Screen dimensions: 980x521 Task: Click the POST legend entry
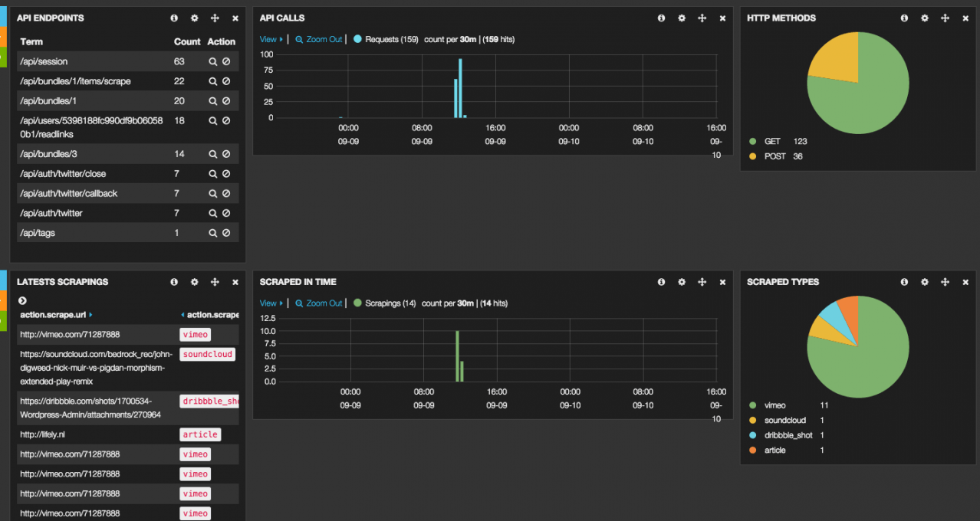coord(776,156)
